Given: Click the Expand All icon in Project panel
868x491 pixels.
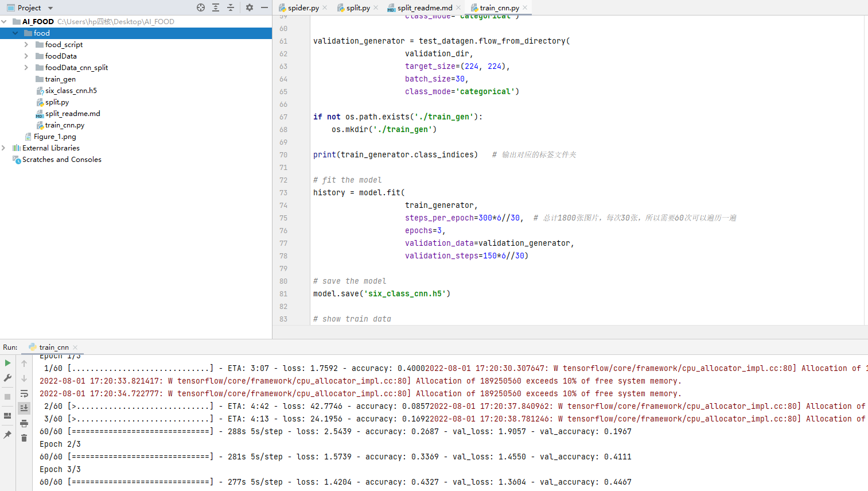Looking at the screenshot, I should pos(216,7).
